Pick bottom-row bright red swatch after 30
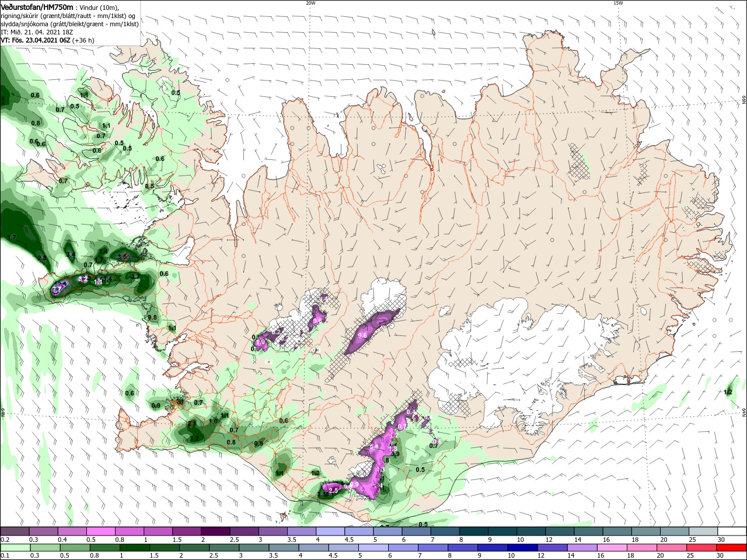This screenshot has height=560, width=747. [732, 548]
